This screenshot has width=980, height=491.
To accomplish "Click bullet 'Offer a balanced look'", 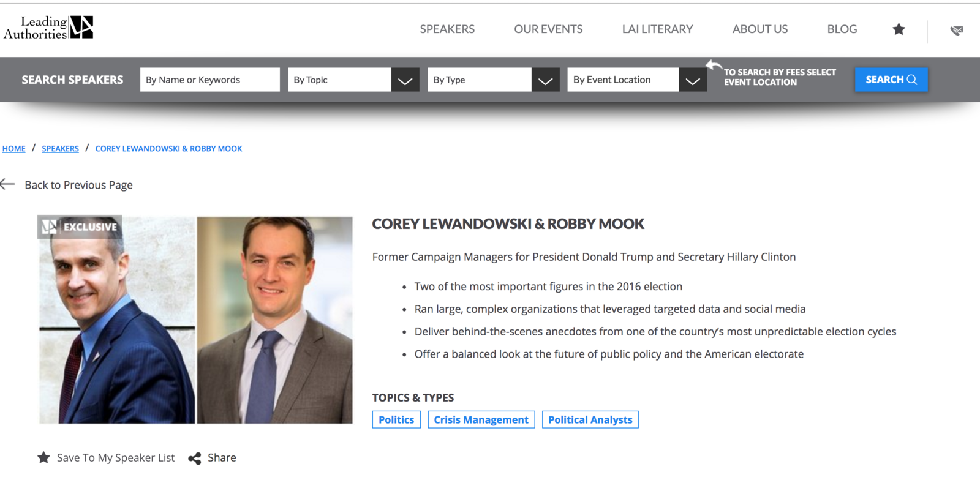I will (609, 354).
